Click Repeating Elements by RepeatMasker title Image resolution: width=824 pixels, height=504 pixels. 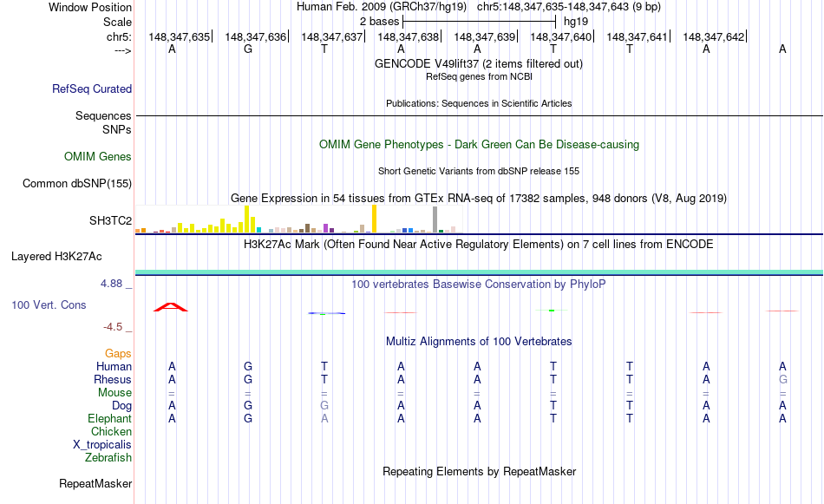(x=479, y=472)
